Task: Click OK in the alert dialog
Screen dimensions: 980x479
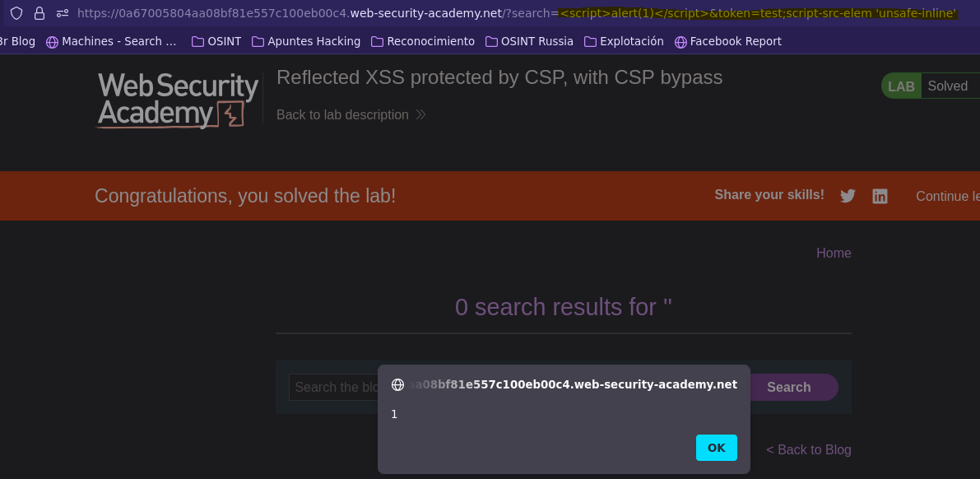Action: [x=716, y=448]
